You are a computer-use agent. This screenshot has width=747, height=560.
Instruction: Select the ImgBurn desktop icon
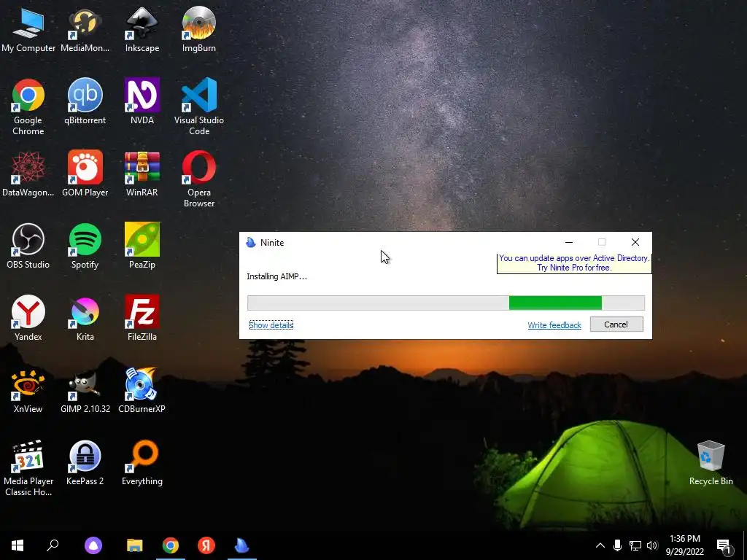coord(198,30)
